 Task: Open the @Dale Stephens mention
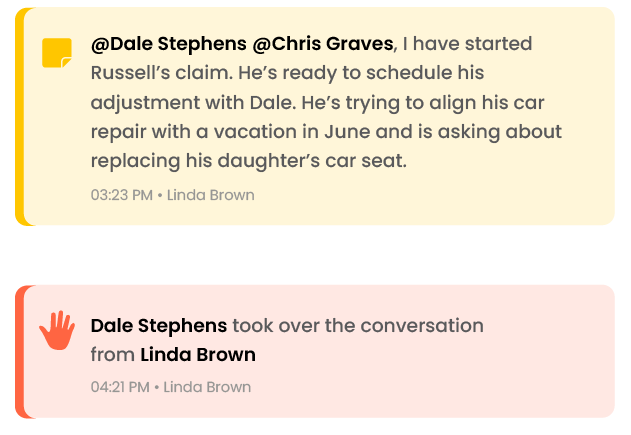click(x=169, y=44)
